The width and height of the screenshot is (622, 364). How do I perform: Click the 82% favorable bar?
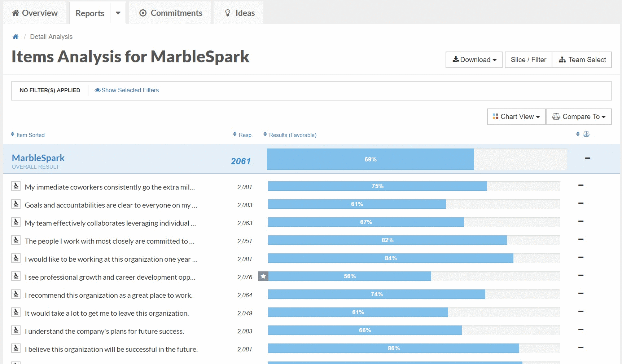pos(387,240)
